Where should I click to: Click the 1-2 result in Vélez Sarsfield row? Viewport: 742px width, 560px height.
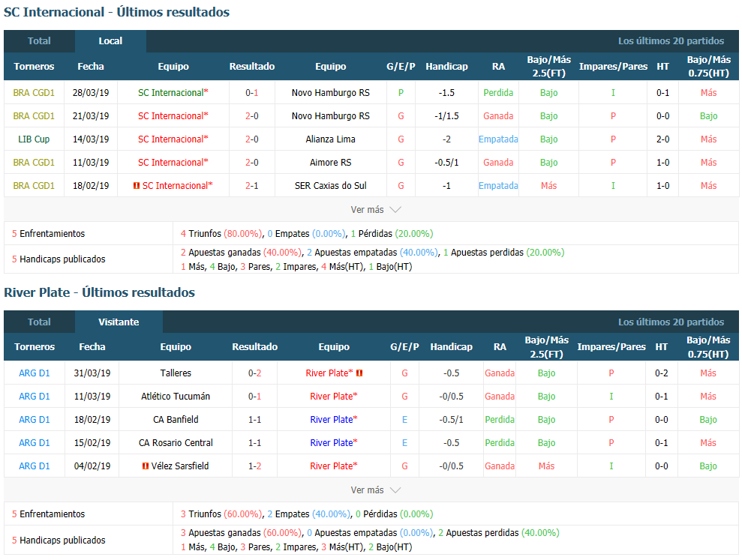[x=254, y=466]
